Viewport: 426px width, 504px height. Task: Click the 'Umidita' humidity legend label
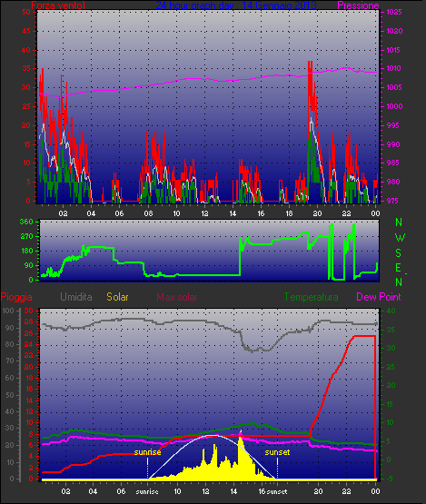tap(76, 297)
